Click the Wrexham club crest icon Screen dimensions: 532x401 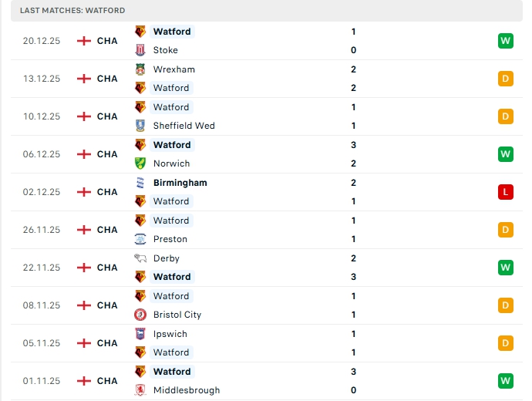(140, 69)
